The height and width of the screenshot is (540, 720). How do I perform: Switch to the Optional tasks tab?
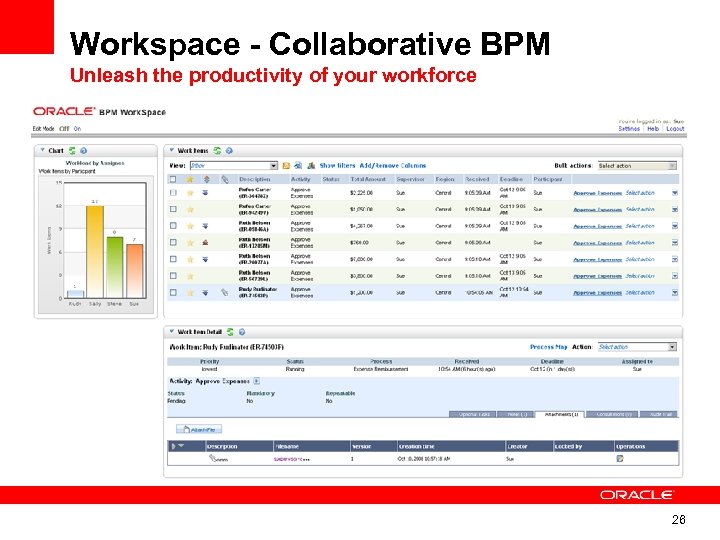point(472,414)
